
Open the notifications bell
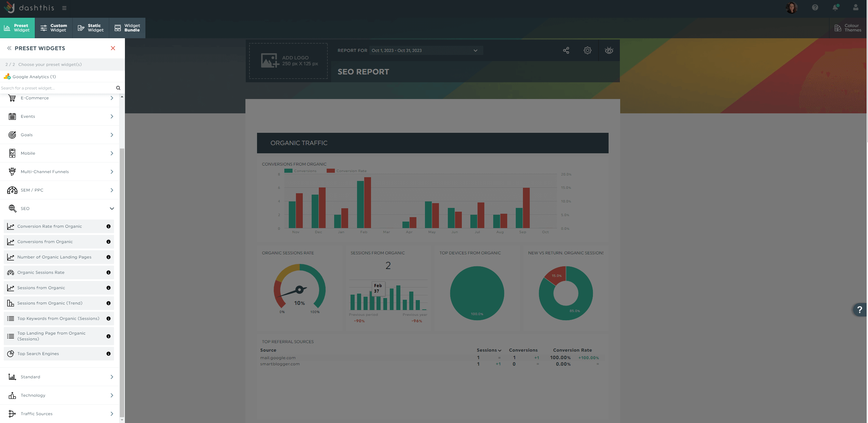835,8
